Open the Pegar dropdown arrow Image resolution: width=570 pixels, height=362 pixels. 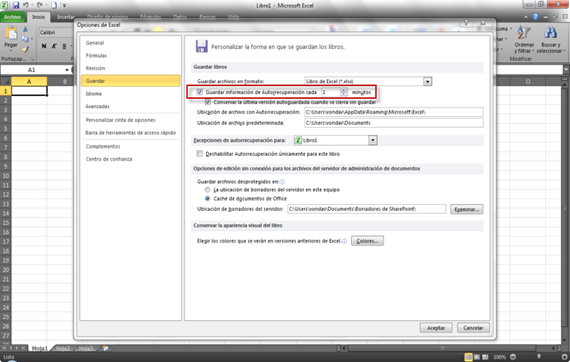11,51
